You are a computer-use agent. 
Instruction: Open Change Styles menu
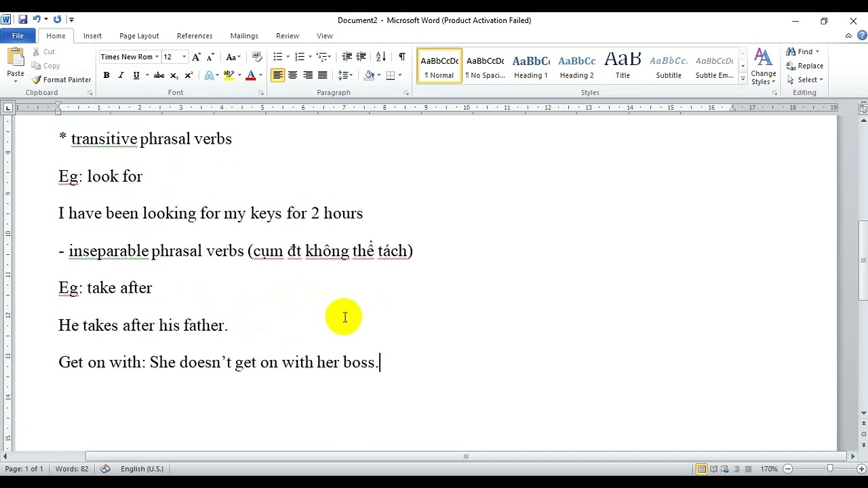764,66
